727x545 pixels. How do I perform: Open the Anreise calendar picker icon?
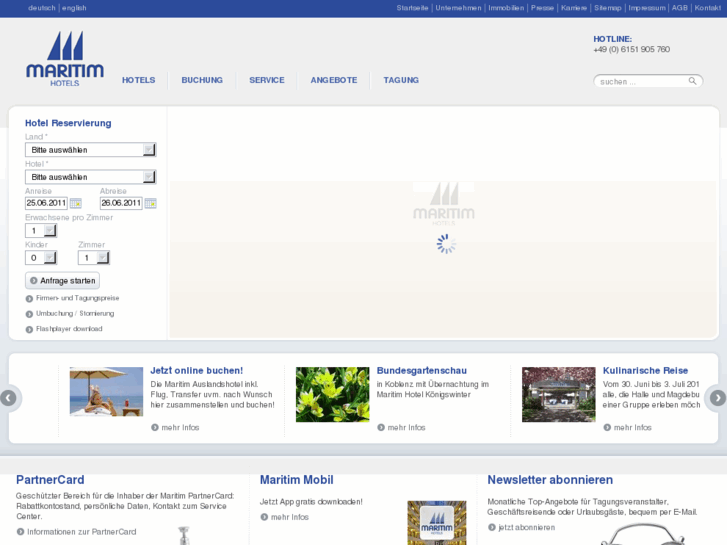76,203
